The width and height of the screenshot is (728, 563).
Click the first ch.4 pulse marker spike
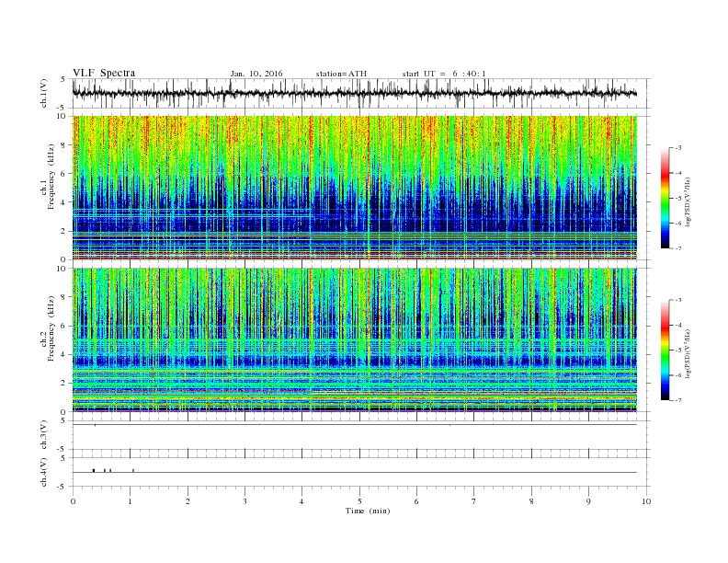tap(94, 471)
